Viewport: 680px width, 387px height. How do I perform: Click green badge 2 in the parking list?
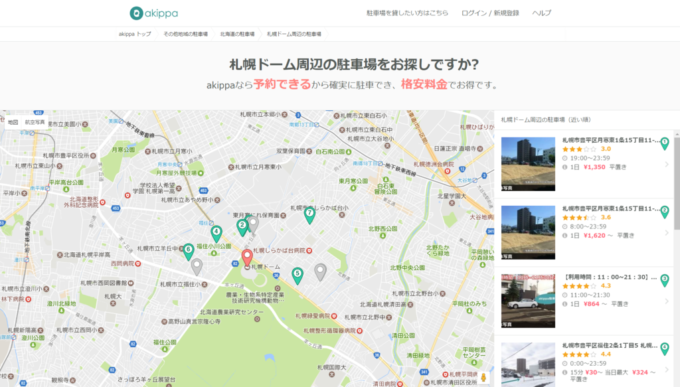pyautogui.click(x=664, y=212)
